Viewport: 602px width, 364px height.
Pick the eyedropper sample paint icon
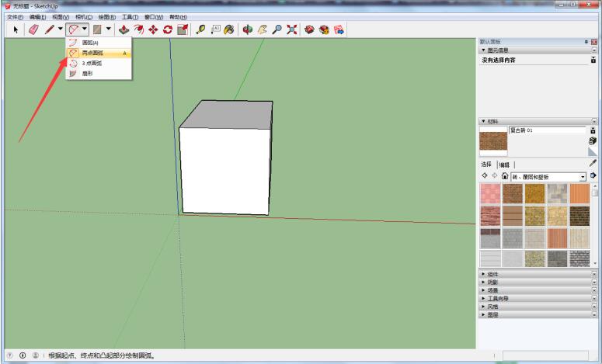(x=593, y=163)
